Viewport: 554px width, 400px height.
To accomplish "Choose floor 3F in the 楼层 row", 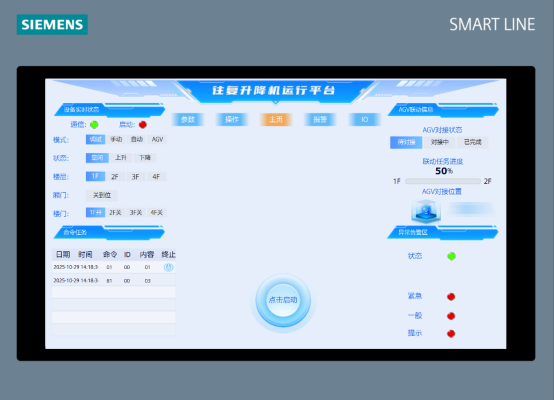I will [x=136, y=176].
